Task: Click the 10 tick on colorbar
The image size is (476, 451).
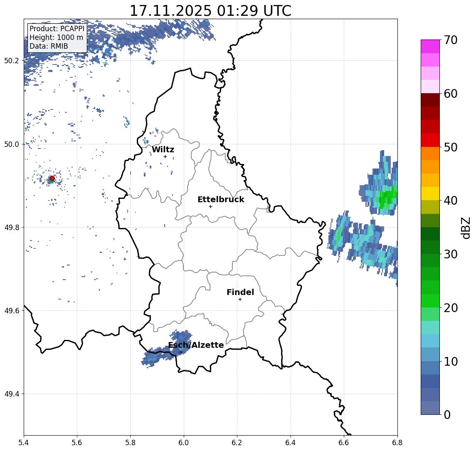Action: point(451,361)
